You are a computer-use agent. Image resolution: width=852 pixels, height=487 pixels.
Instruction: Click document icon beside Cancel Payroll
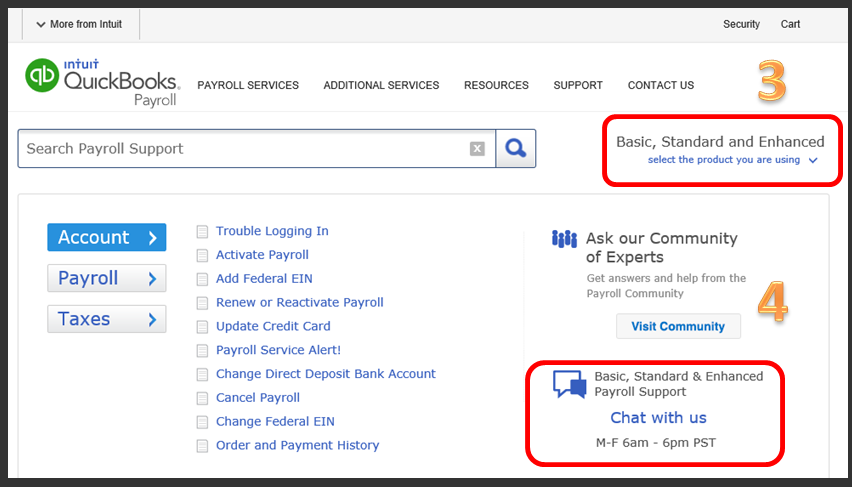203,399
